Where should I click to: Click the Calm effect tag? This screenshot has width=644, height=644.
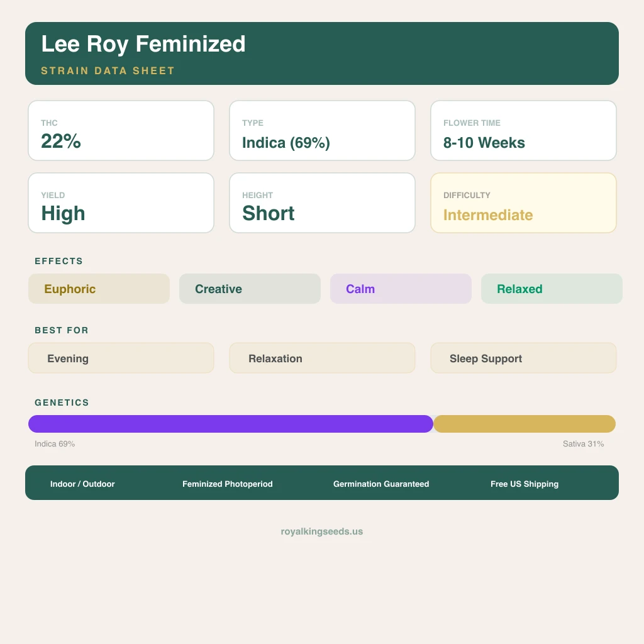pos(401,289)
